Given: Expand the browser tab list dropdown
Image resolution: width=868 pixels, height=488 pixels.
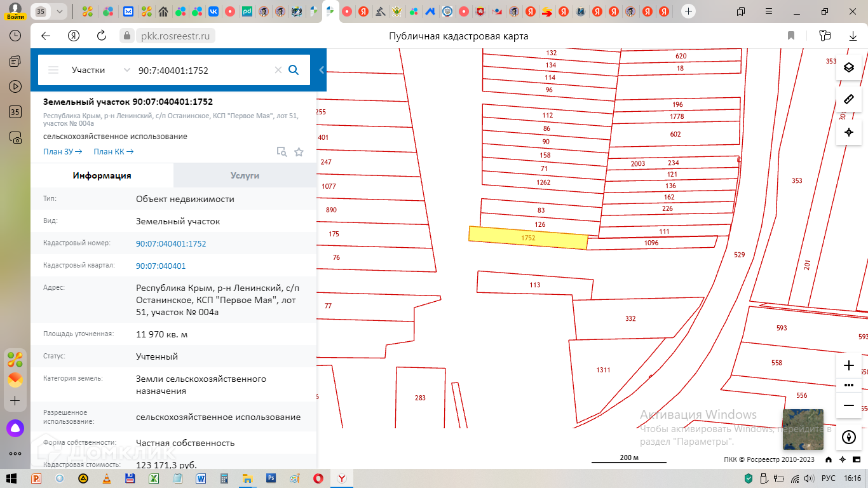Looking at the screenshot, I should coord(60,11).
